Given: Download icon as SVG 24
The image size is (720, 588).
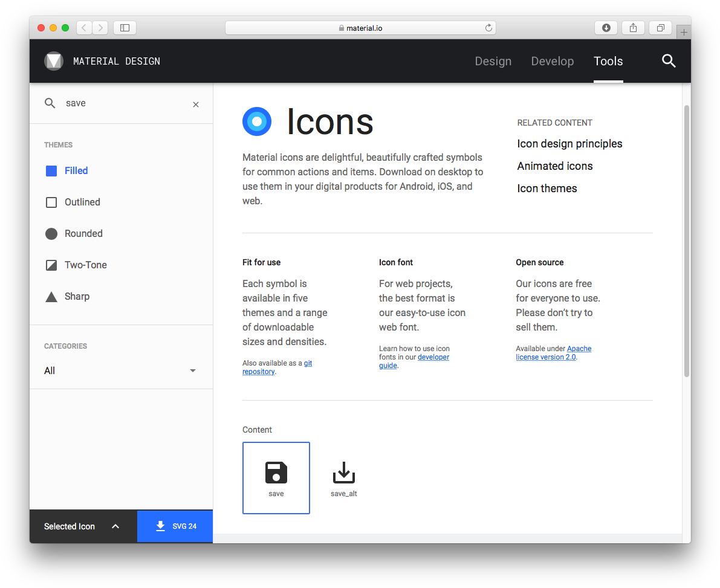Looking at the screenshot, I should [x=175, y=526].
